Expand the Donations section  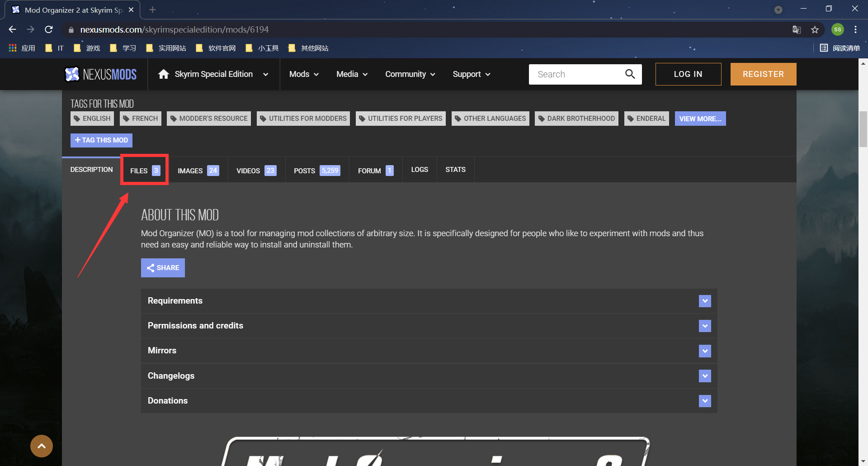tap(704, 400)
